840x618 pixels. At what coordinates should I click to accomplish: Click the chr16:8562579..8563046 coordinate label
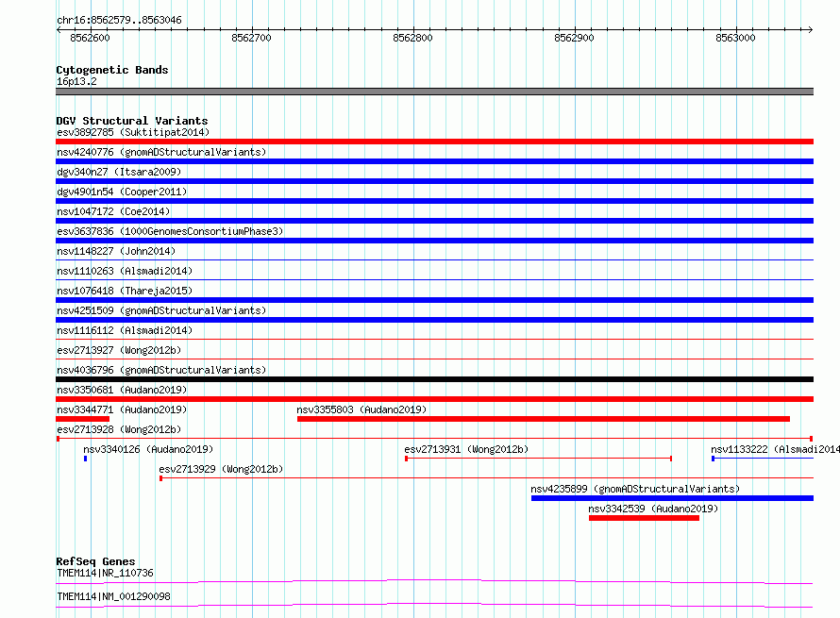pyautogui.click(x=119, y=20)
